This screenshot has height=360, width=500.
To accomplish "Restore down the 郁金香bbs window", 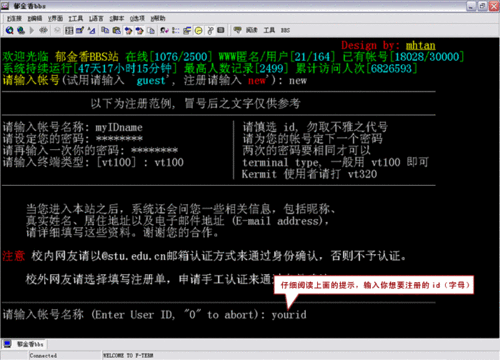I will point(482,6).
